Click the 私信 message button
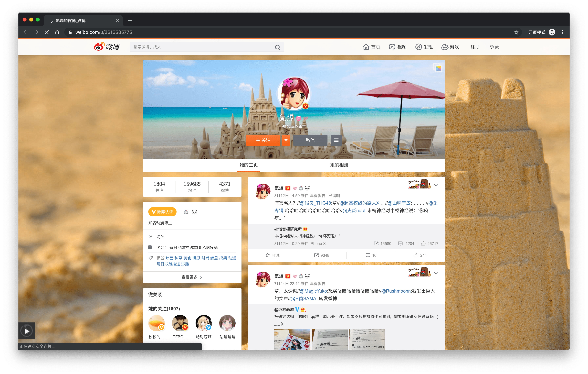This screenshot has height=374, width=588. tap(310, 140)
